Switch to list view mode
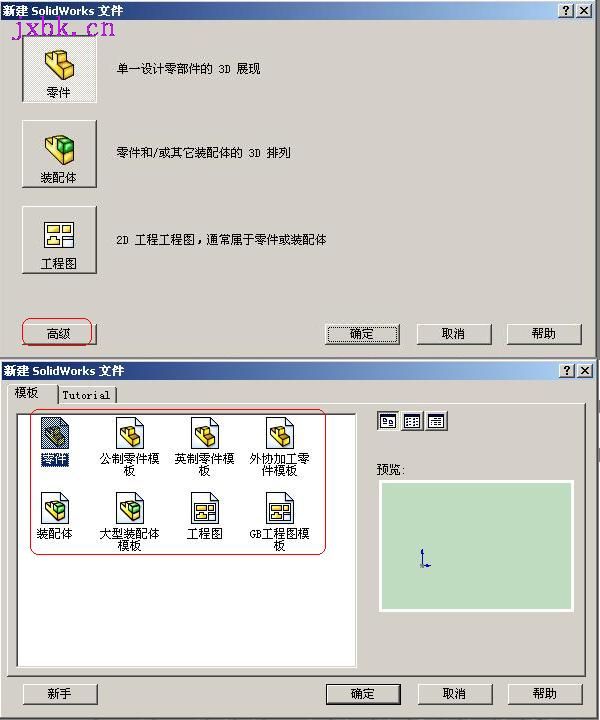Screen dimensions: 600x720 [412, 421]
